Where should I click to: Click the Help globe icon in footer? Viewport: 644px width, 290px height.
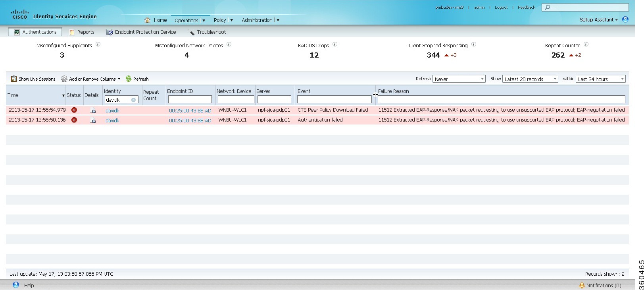click(16, 285)
